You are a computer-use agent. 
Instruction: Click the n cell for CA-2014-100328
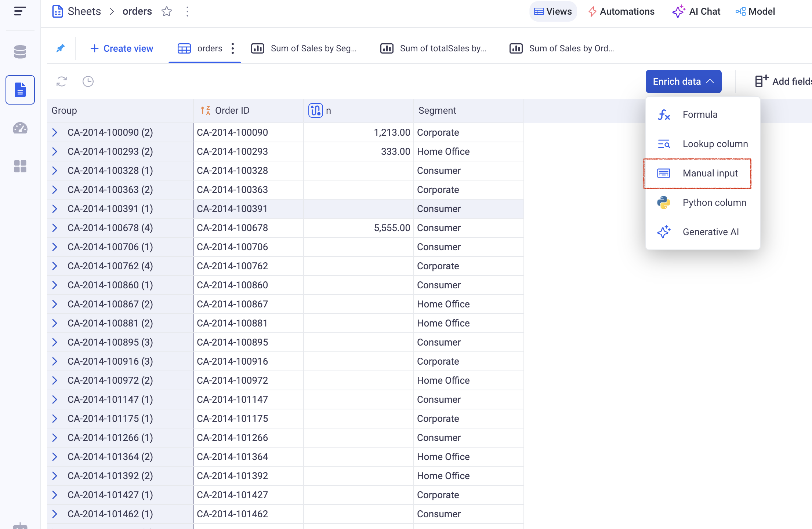pos(358,171)
